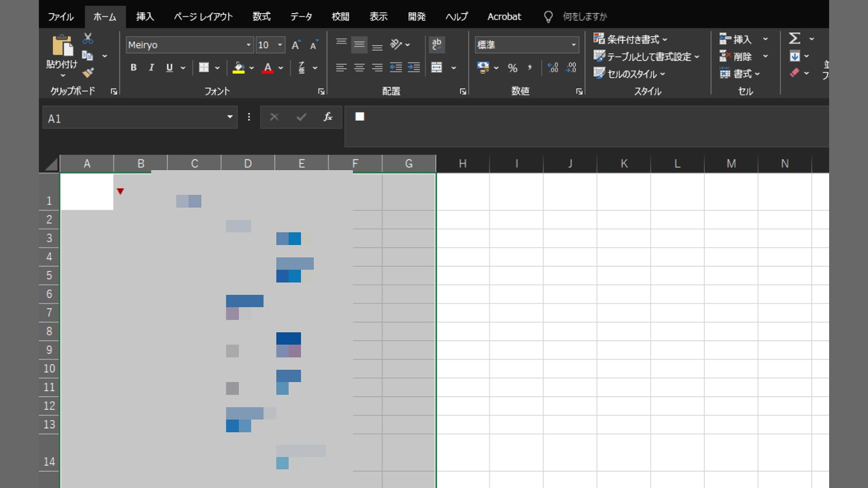Click the Copy icon
Viewport: 868px width, 488px height.
(87, 56)
